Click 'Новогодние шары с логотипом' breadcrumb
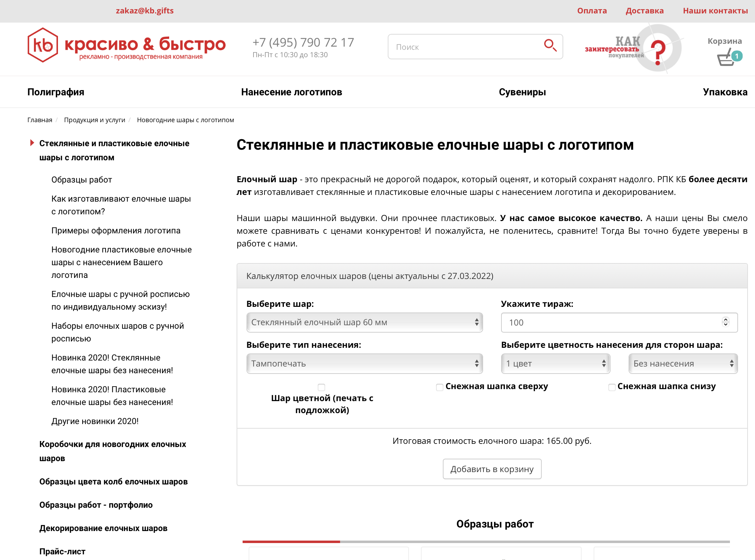 coord(185,120)
